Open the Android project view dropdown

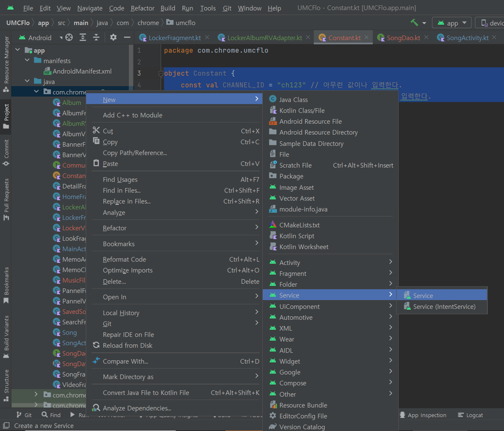click(41, 37)
